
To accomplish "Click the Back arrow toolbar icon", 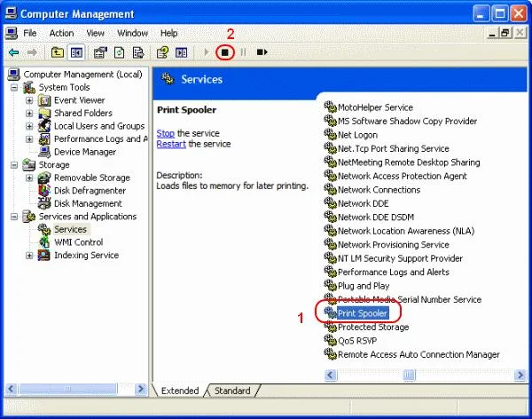I will point(14,52).
